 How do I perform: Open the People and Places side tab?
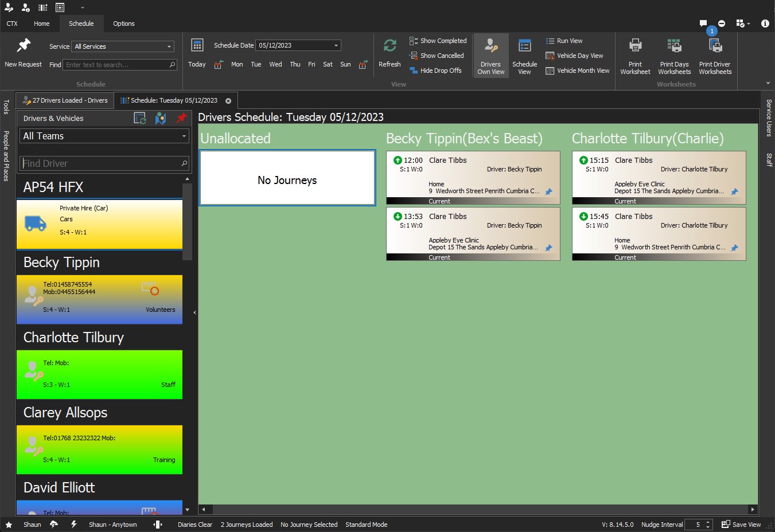(6, 156)
